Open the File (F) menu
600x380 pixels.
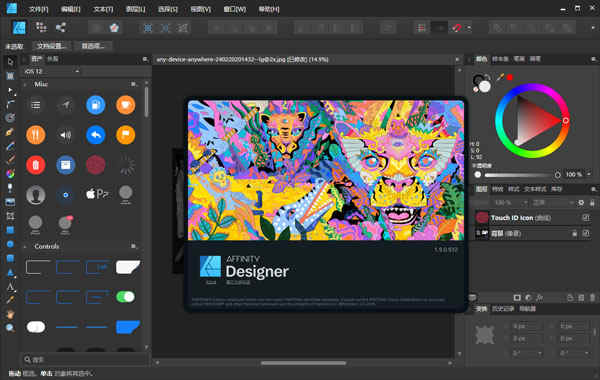pos(38,9)
